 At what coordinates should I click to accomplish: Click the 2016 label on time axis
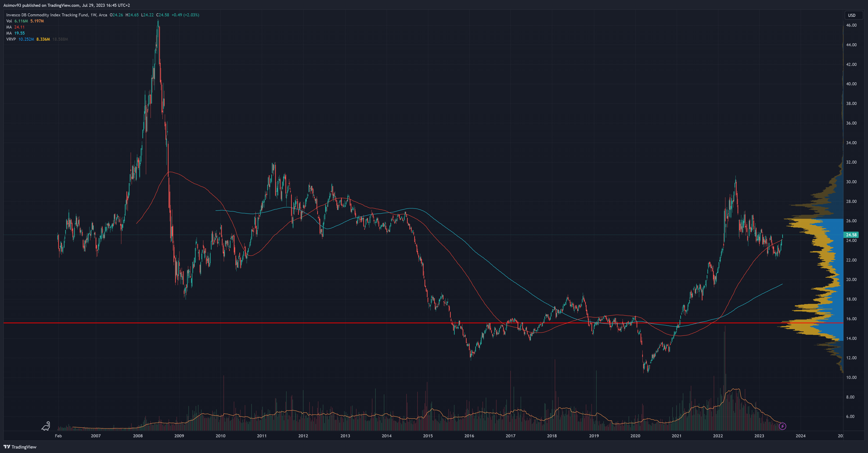(469, 436)
